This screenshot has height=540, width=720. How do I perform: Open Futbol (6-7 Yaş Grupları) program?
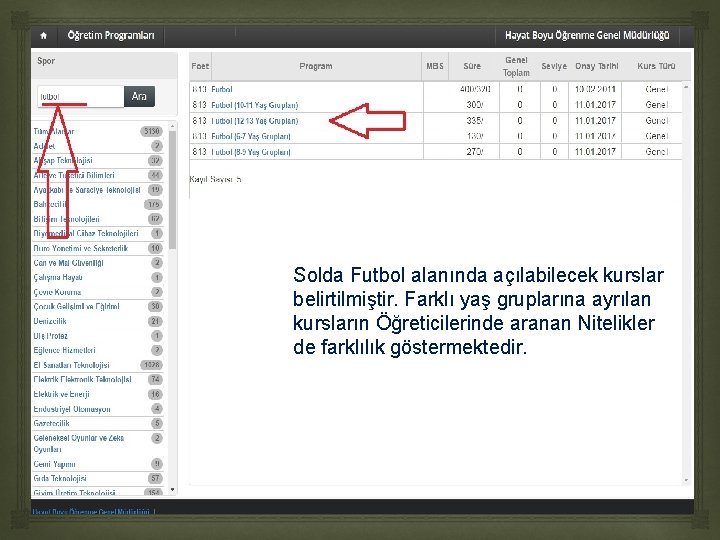(251, 136)
